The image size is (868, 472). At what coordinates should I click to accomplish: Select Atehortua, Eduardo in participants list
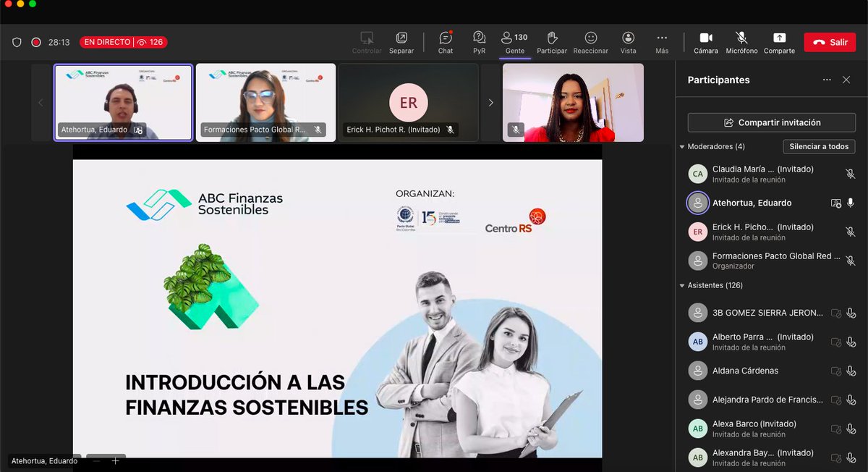pos(771,203)
